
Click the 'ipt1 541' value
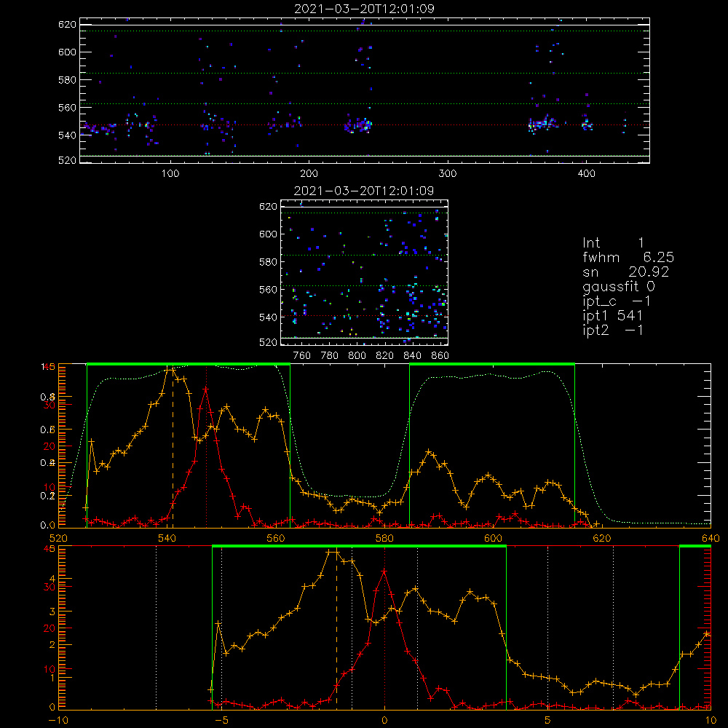(612, 316)
